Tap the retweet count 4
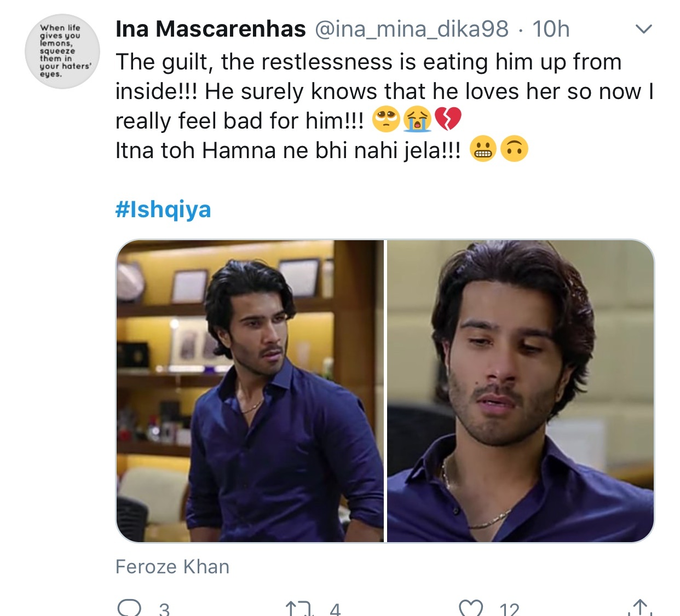680x616 pixels. 335,609
